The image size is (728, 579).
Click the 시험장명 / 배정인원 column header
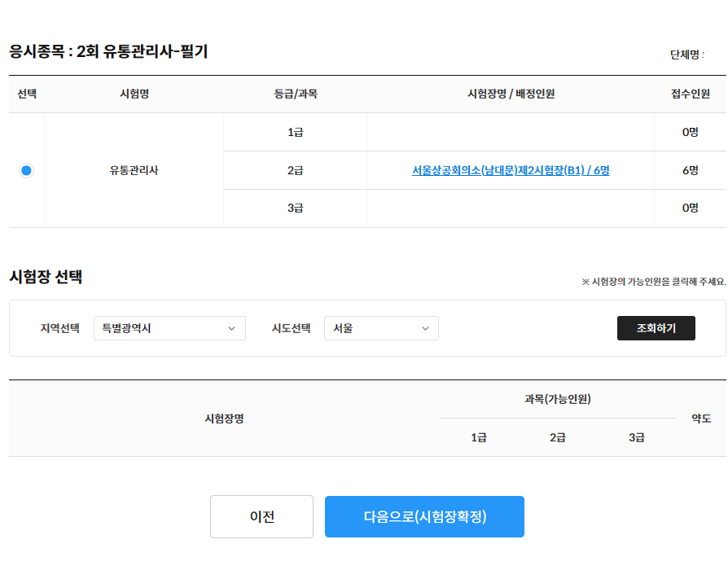tap(511, 94)
